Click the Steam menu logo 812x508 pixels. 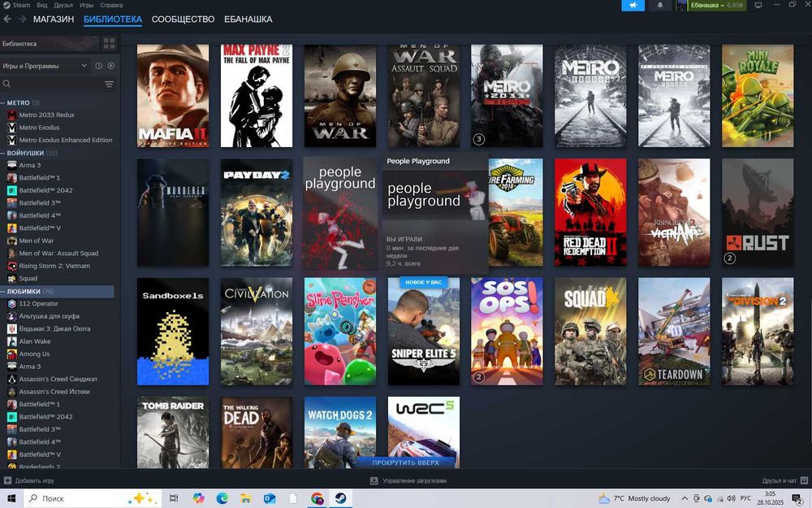tap(6, 5)
